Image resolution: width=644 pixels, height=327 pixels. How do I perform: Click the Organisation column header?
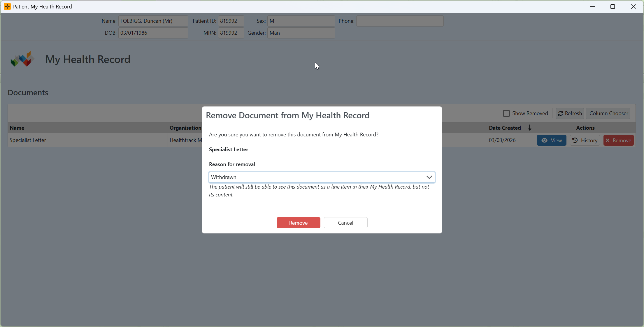(185, 128)
